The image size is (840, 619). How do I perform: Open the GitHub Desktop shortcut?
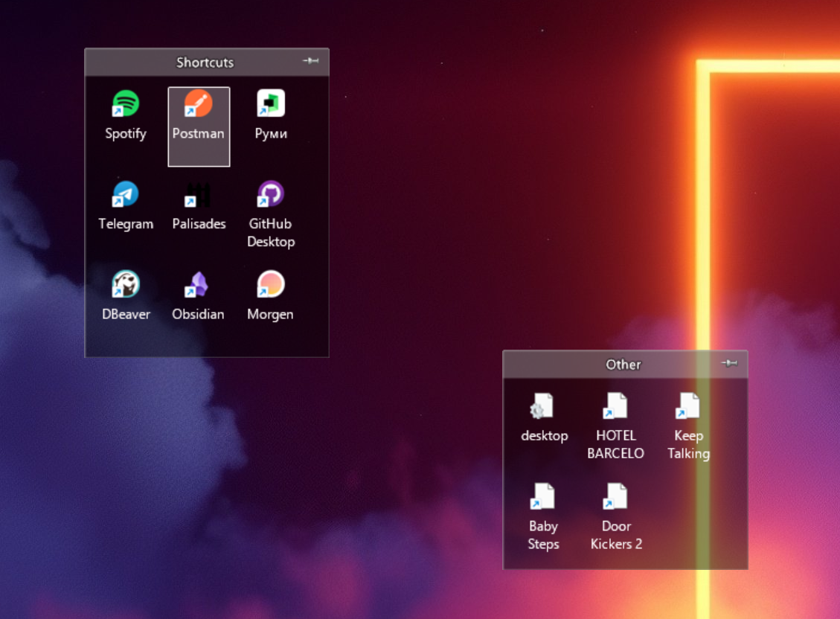pyautogui.click(x=271, y=195)
